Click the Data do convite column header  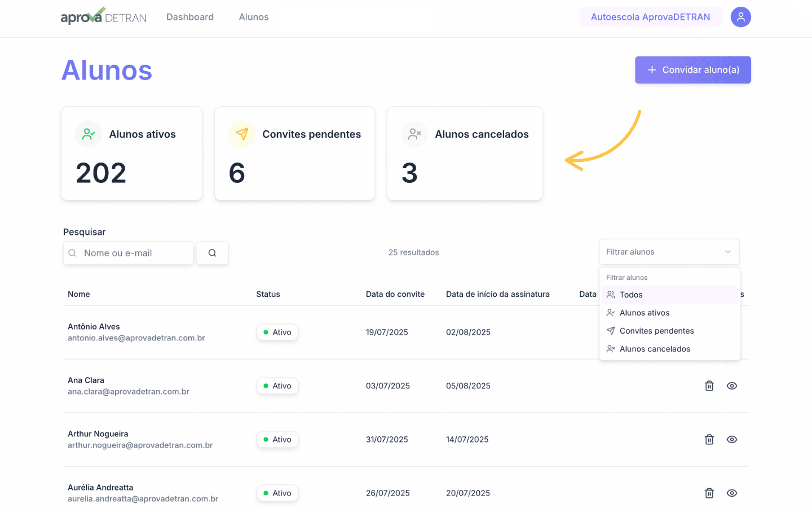click(395, 294)
